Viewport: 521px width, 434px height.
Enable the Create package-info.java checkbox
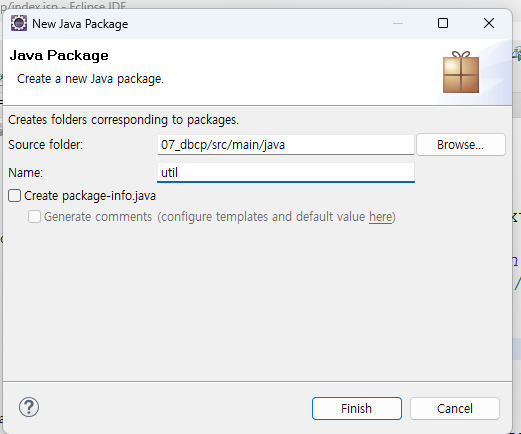tap(15, 196)
